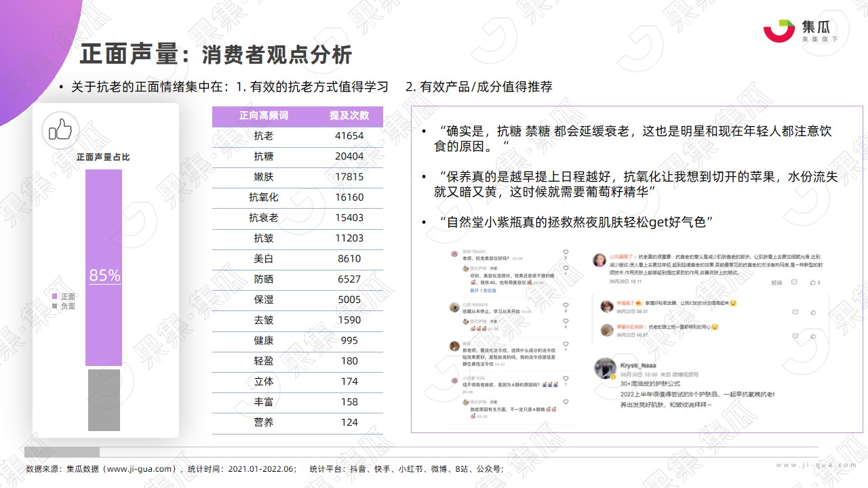Image resolution: width=868 pixels, height=488 pixels.
Task: Click the header cell 正向高频词
Action: [x=264, y=116]
